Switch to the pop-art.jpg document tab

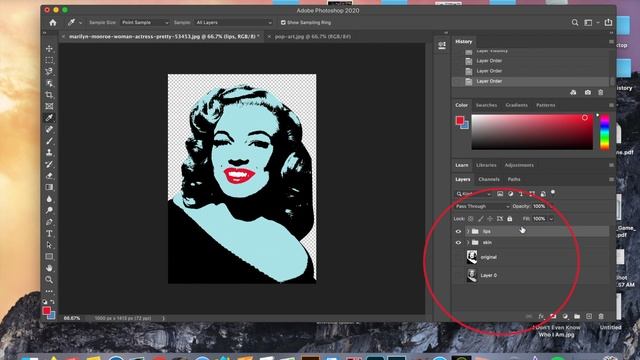tap(313, 36)
